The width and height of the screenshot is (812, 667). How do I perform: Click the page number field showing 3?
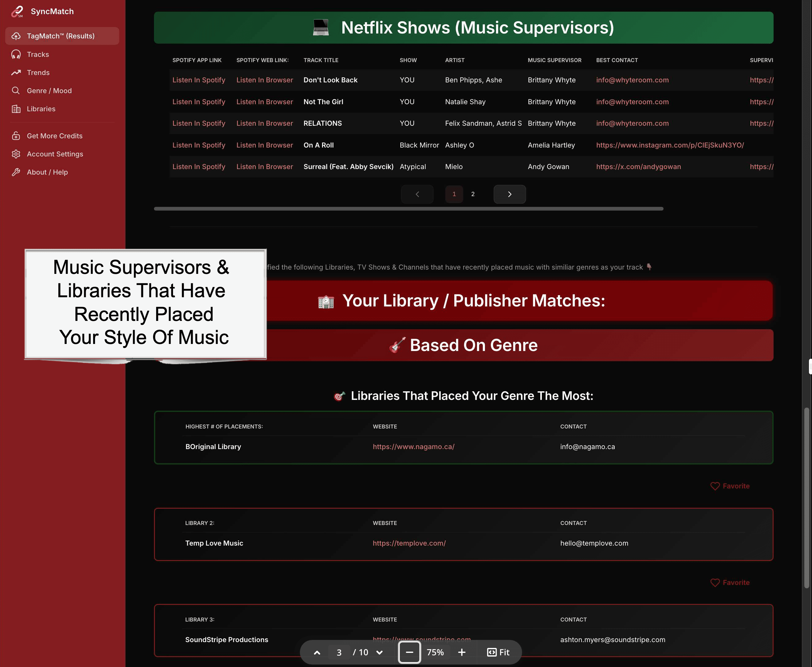339,652
